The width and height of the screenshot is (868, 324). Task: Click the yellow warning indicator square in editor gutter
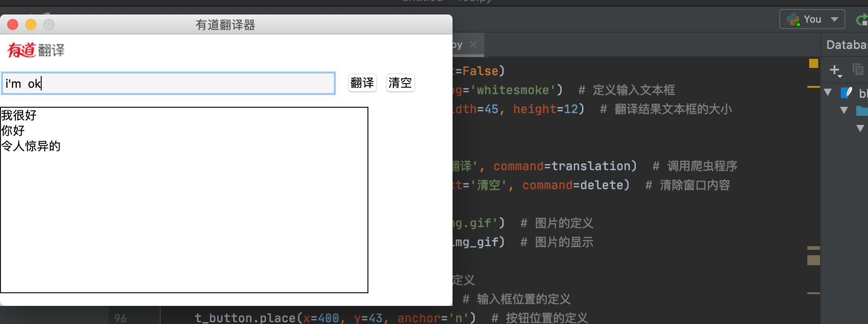coord(814,63)
